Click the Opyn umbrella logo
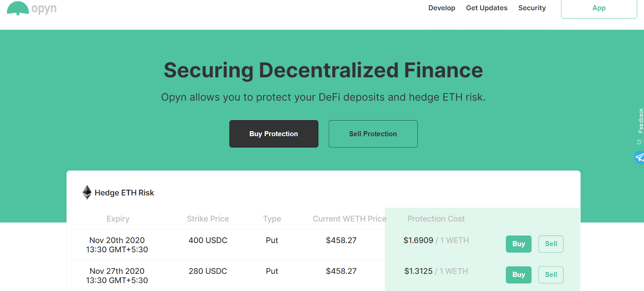The image size is (644, 291). (18, 8)
